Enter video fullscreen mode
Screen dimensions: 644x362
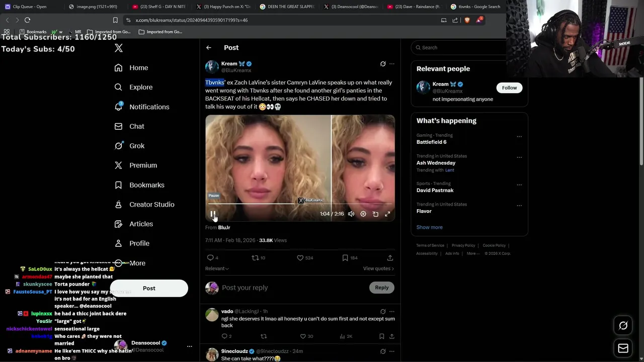387,214
